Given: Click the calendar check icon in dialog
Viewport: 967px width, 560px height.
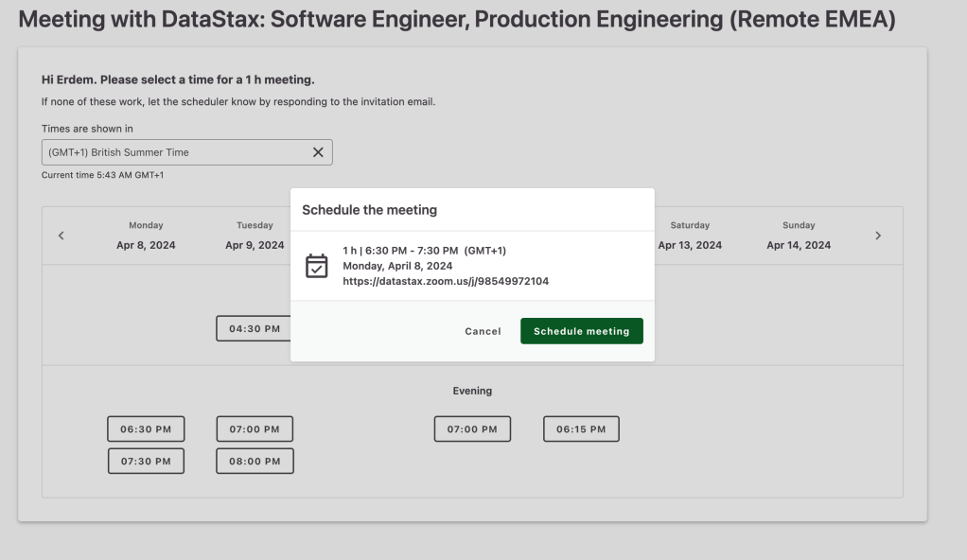Looking at the screenshot, I should (316, 266).
